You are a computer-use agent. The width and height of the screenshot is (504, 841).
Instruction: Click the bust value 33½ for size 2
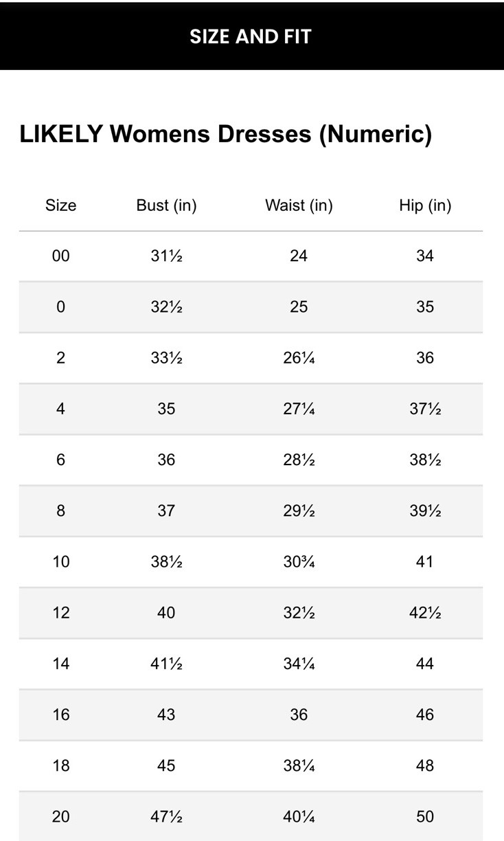pos(166,358)
